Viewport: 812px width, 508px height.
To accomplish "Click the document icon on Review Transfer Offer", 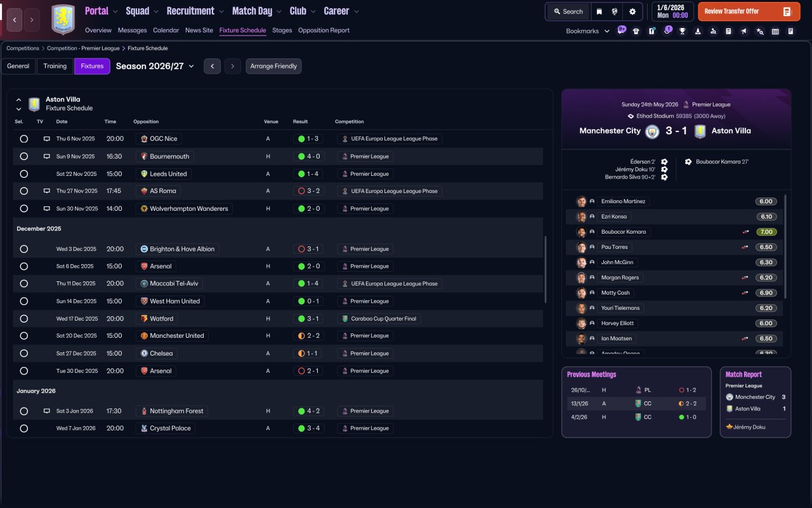I will pyautogui.click(x=787, y=11).
